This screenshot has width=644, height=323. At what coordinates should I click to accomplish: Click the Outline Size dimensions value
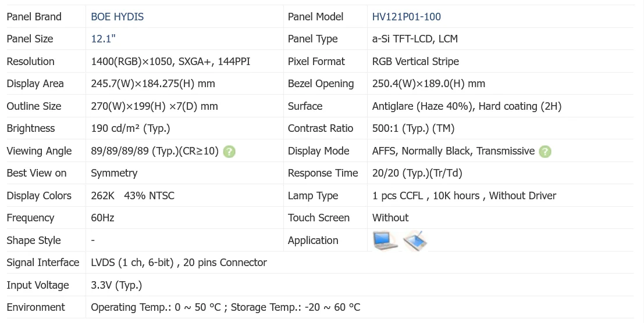pyautogui.click(x=154, y=106)
